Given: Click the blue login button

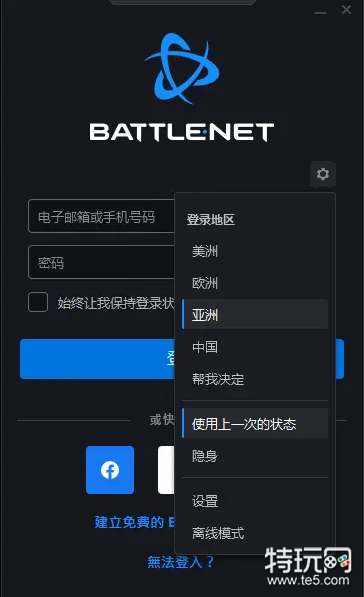Looking at the screenshot, I should pos(97,359).
